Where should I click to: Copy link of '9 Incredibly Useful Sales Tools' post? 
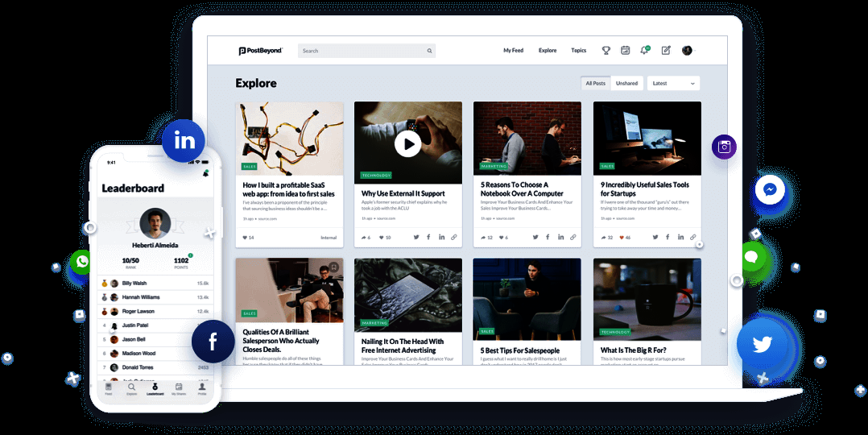point(693,238)
